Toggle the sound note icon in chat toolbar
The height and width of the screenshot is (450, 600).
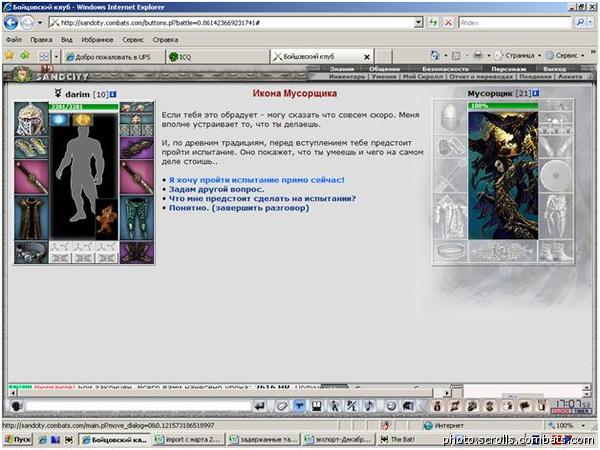(369, 406)
